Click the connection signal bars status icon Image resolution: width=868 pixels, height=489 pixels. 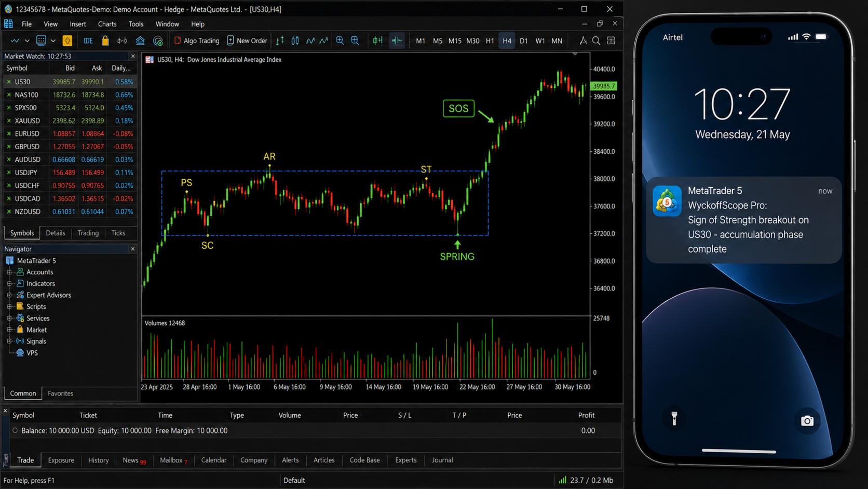[562, 480]
